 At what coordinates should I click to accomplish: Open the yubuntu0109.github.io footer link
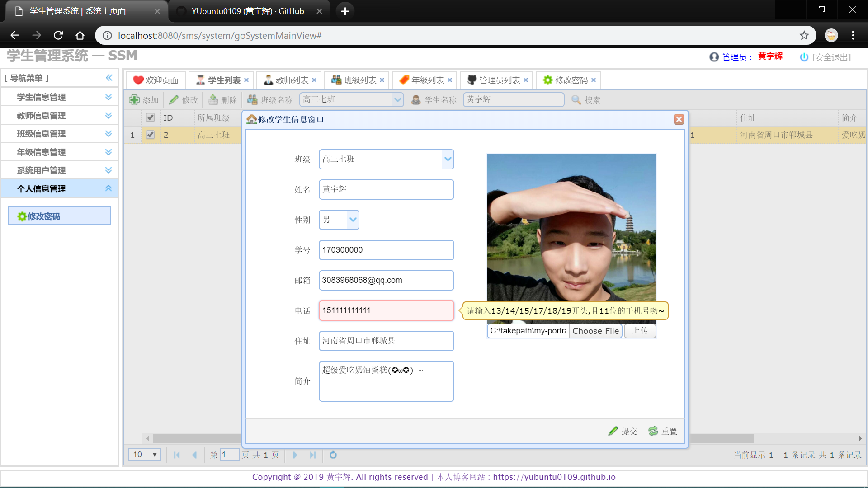554,477
